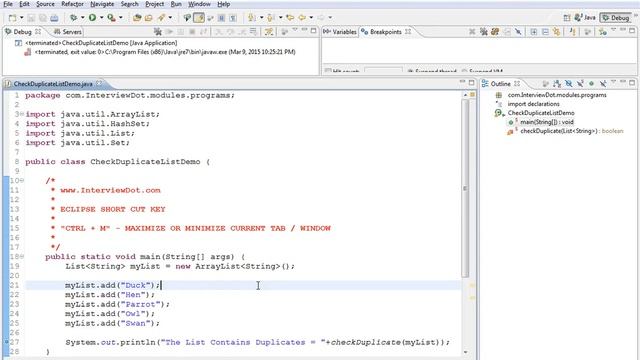Image resolution: width=640 pixels, height=360 pixels.
Task: Click the editor scrollbar down arrow
Action: [465, 352]
